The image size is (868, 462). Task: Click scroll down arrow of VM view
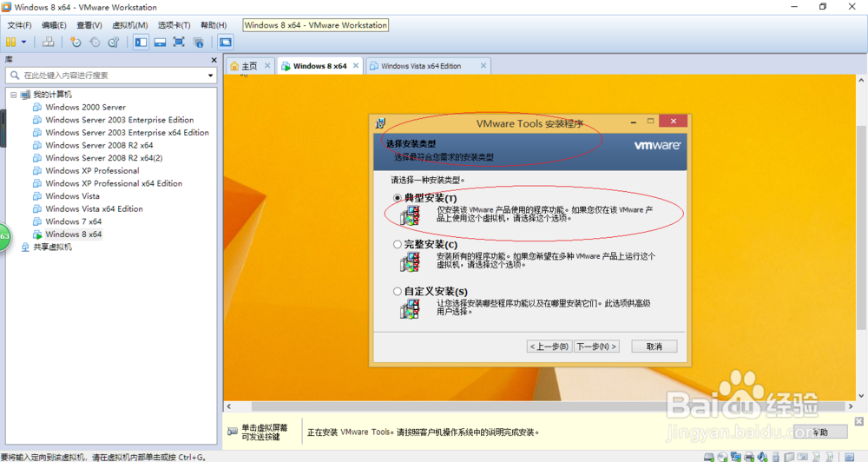(861, 395)
